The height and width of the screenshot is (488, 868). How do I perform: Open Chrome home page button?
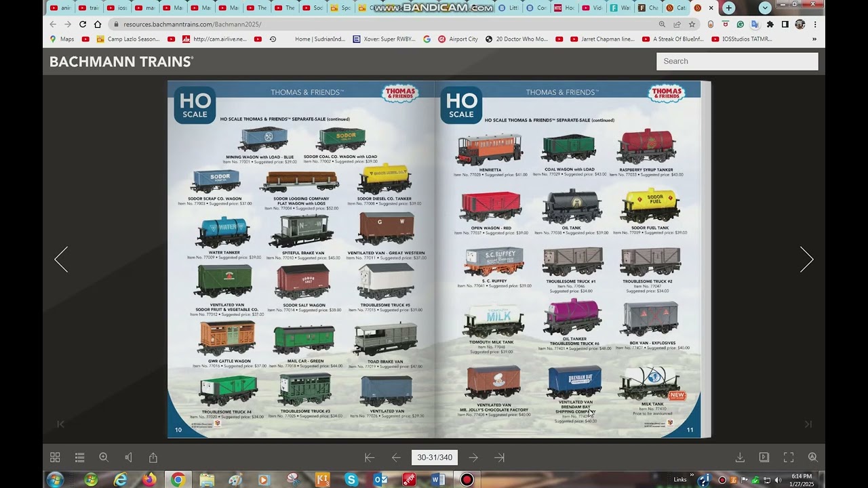[x=98, y=24]
